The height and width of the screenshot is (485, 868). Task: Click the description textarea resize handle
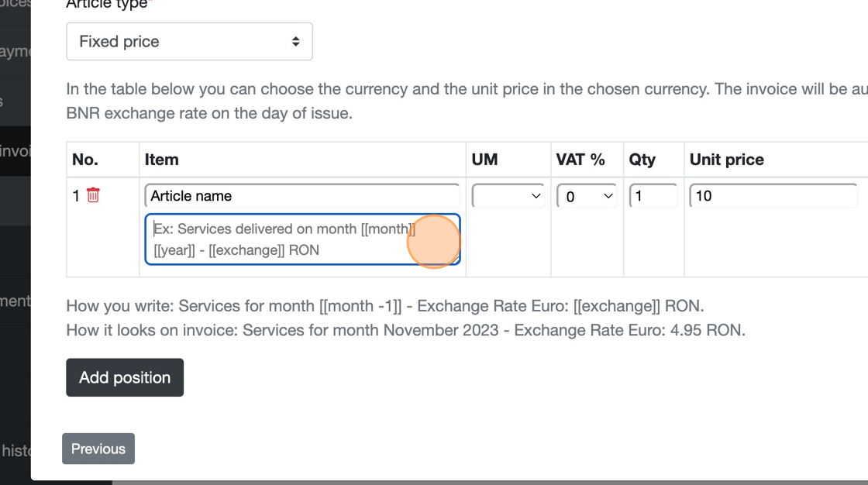tap(456, 260)
